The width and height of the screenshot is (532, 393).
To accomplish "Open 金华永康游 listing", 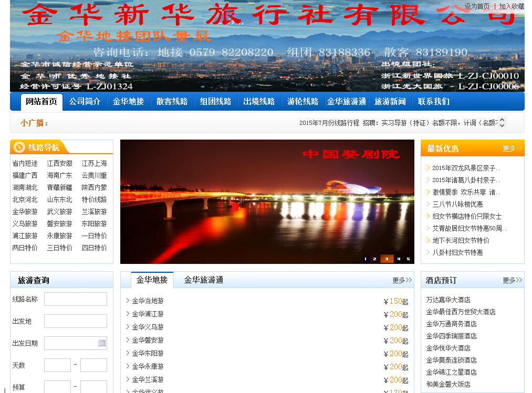I will (148, 367).
